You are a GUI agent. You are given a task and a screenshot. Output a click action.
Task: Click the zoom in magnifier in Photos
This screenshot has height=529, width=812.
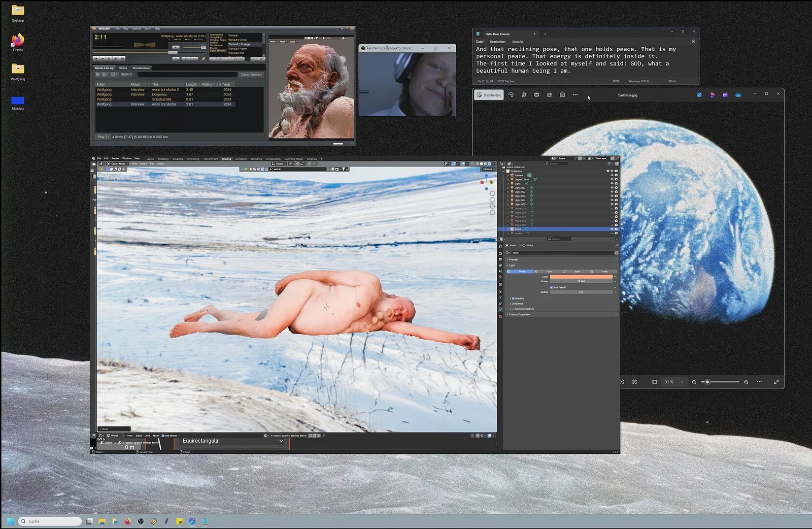pyautogui.click(x=746, y=382)
